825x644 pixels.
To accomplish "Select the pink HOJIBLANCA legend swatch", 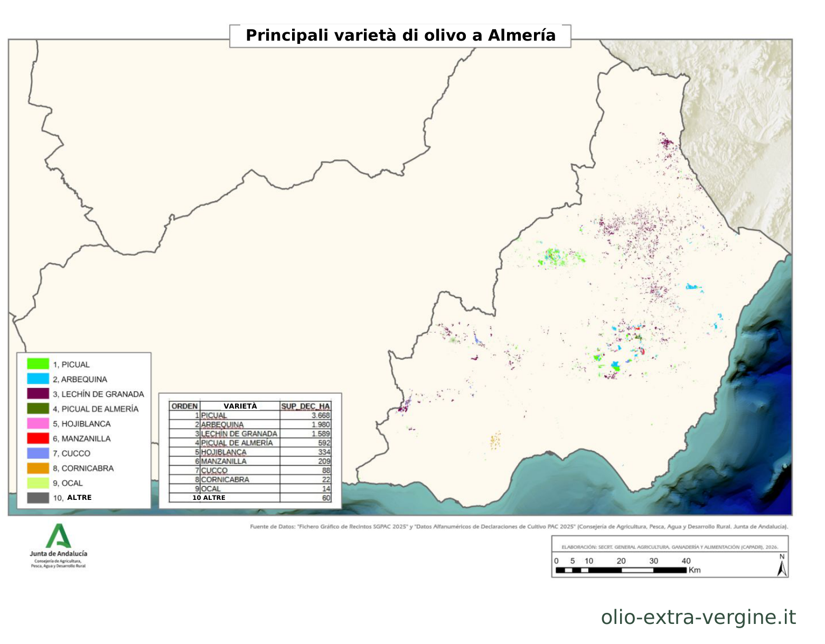I will tap(38, 423).
